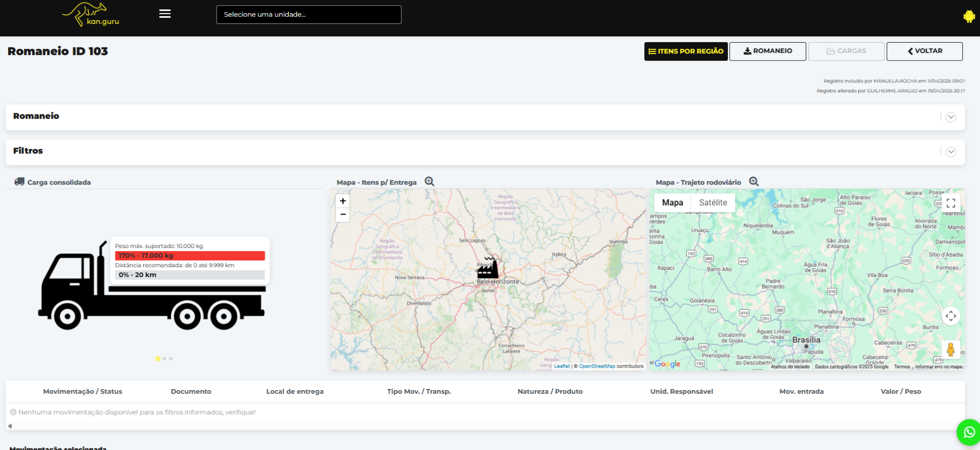Viewport: 980px width, 450px height.
Task: Select the Street View pegman
Action: 951,349
